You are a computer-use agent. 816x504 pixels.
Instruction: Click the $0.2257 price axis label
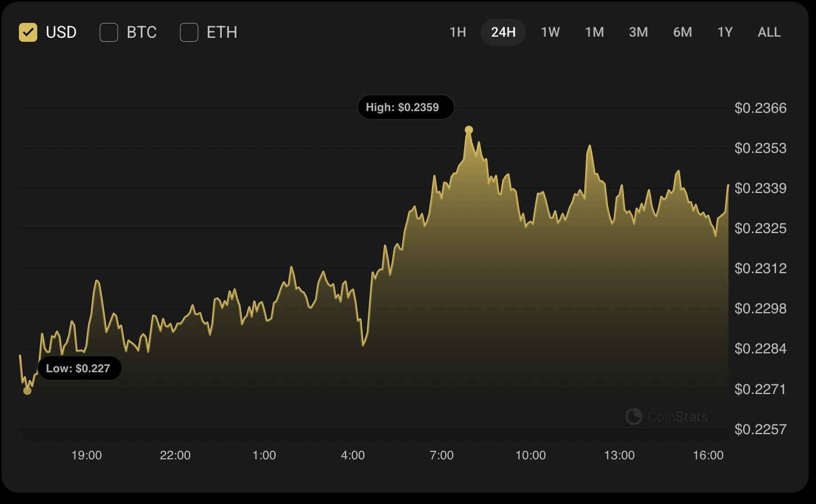coord(760,430)
